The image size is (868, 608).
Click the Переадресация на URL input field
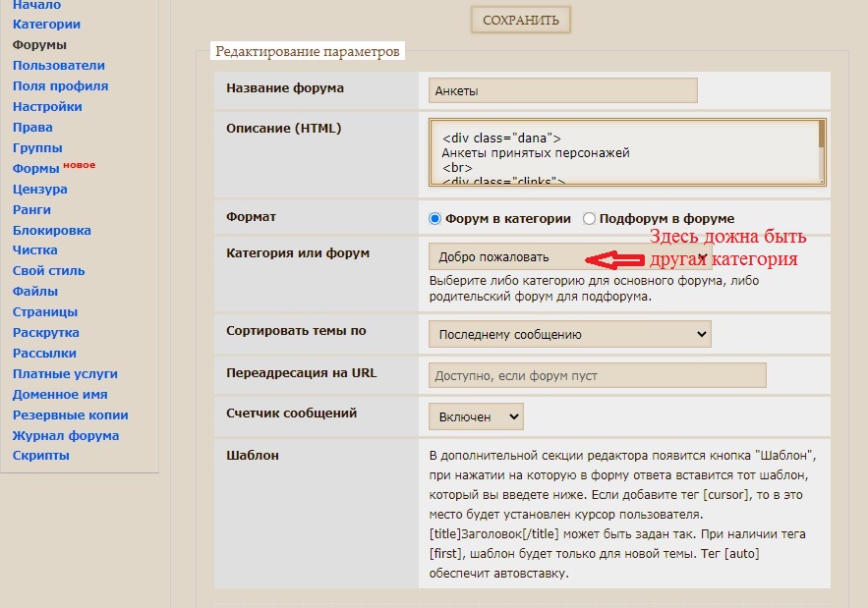(x=598, y=375)
